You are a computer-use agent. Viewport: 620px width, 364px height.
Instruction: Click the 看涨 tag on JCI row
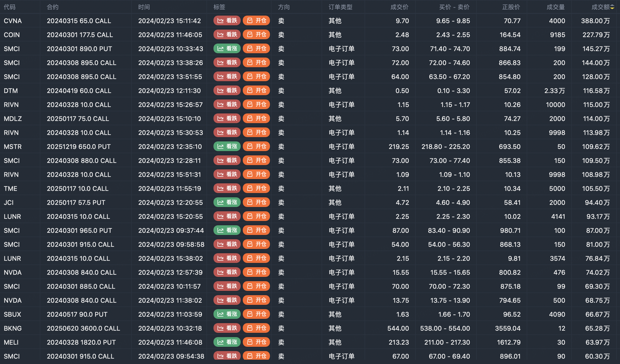pos(227,202)
